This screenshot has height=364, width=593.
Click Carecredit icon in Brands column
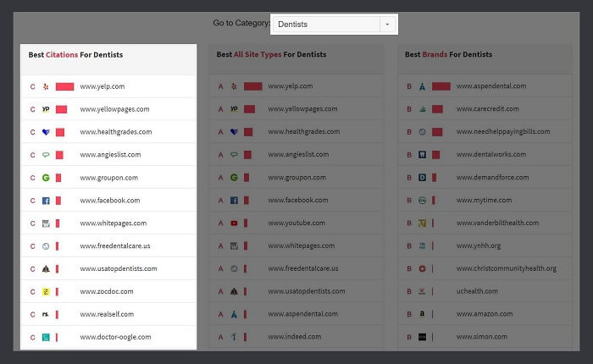tap(423, 109)
